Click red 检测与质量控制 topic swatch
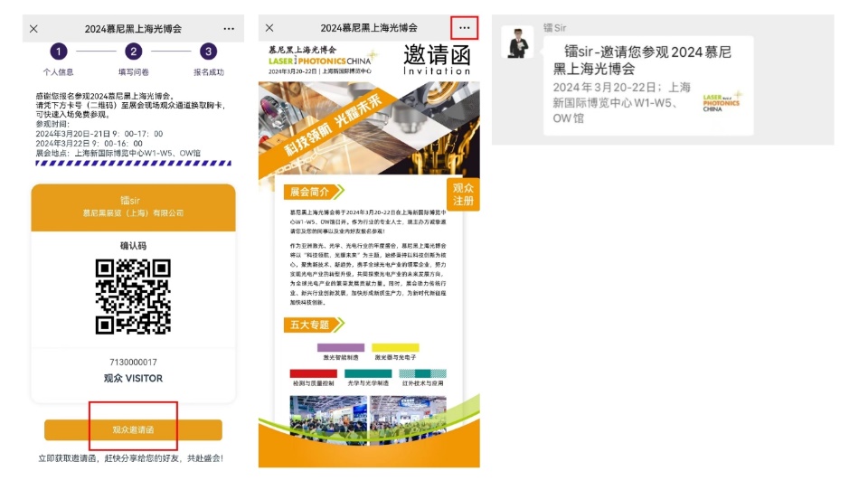The image size is (868, 490). 313,373
